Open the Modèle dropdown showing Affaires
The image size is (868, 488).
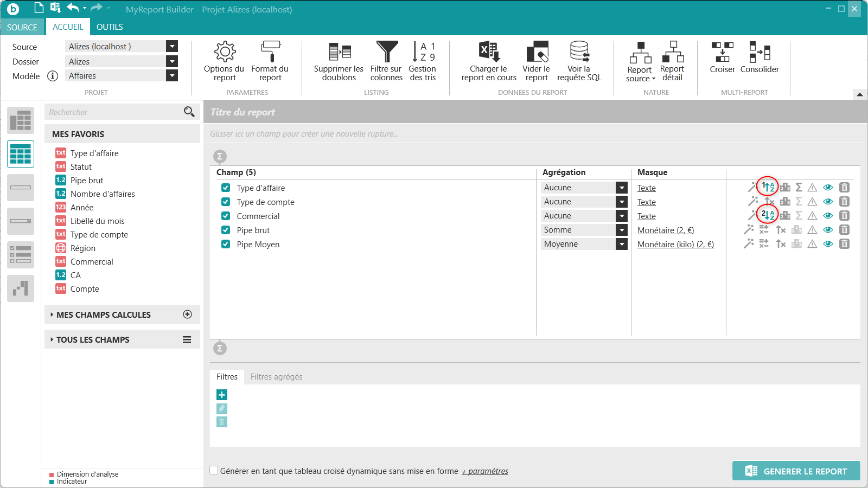[172, 76]
